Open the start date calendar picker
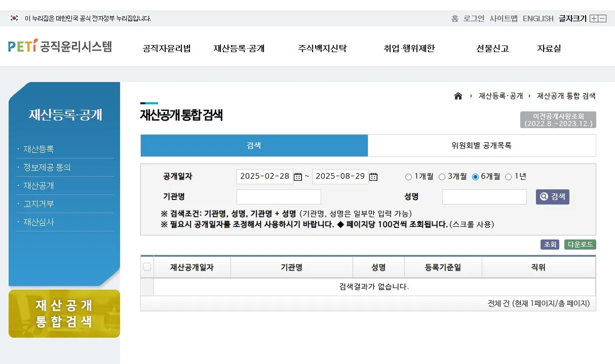Screen dimensions: 615x364 297,176
